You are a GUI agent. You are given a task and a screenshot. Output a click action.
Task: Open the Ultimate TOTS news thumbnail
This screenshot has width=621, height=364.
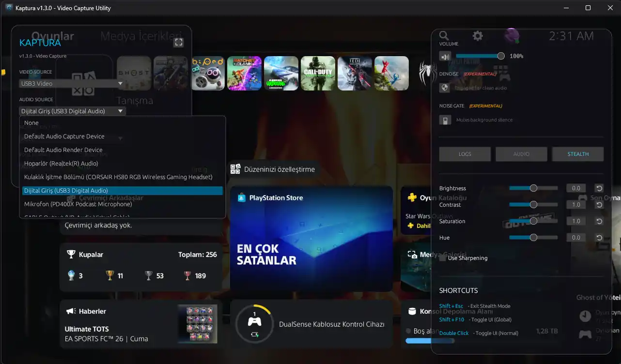tap(197, 324)
